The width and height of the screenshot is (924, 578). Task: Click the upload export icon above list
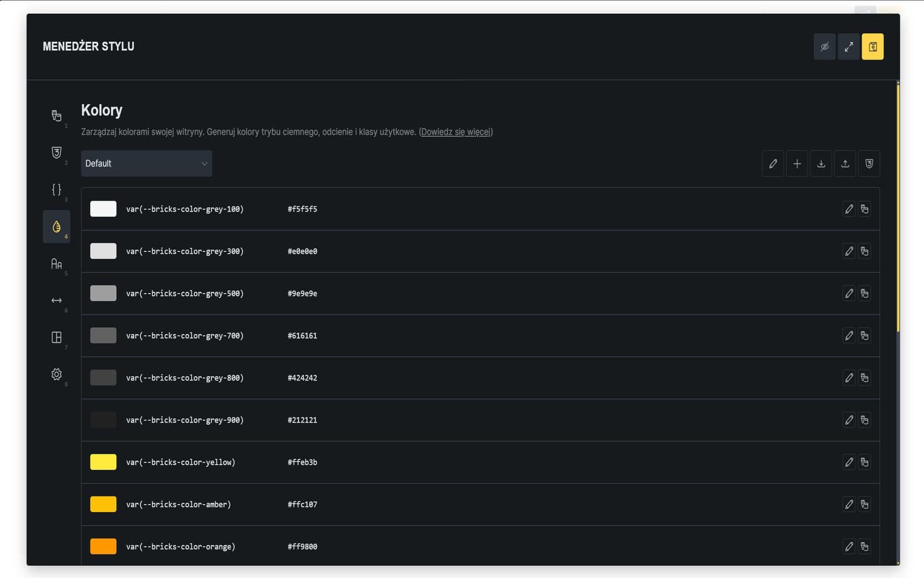pos(845,164)
